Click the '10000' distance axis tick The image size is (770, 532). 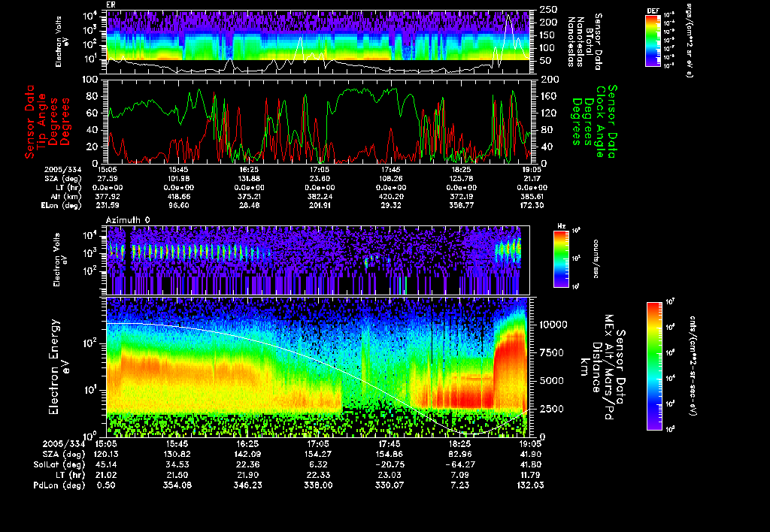pos(553,325)
